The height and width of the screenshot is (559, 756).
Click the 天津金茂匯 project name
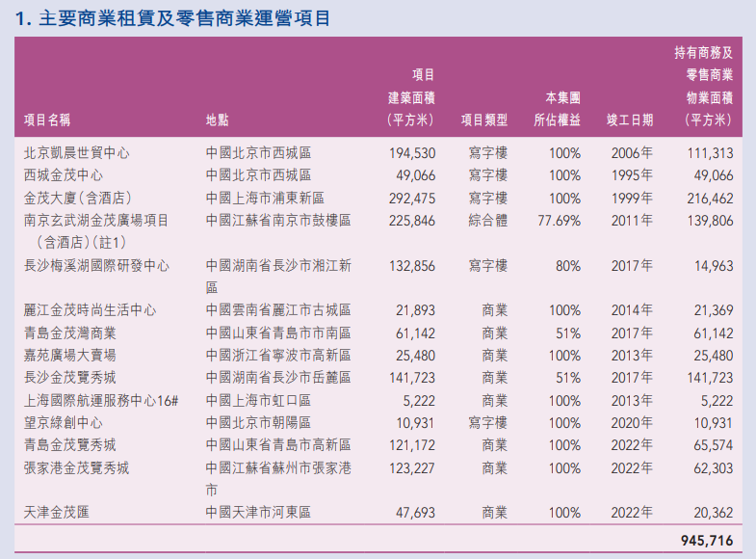(x=57, y=513)
